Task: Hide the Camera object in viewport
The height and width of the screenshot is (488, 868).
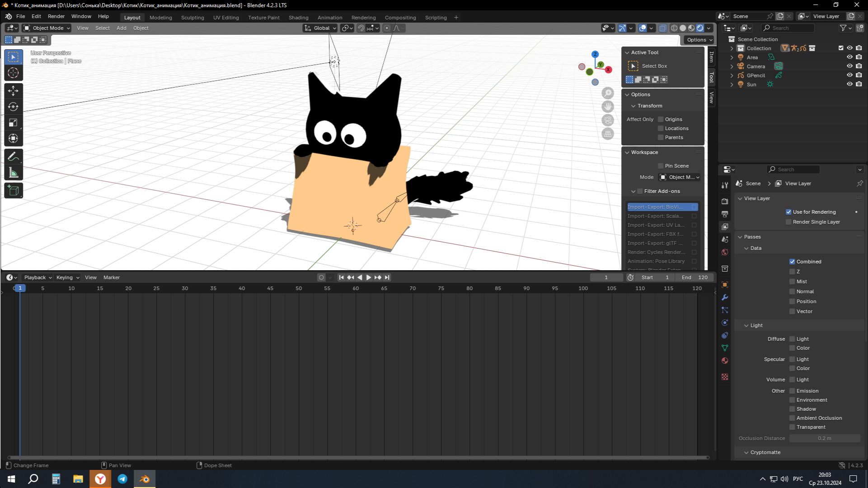Action: pos(849,66)
